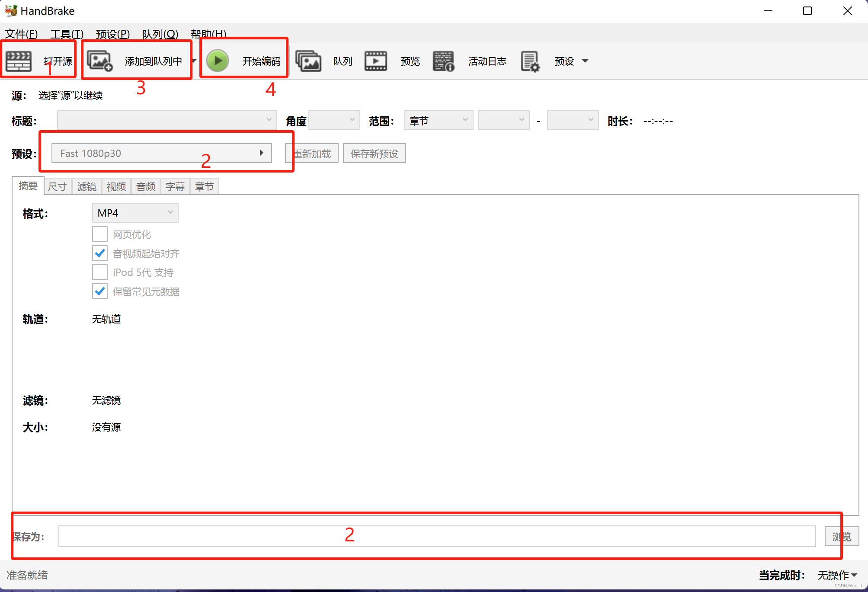868x592 pixels.
Task: Click the HandBrake pineapple app icon
Action: (x=11, y=10)
